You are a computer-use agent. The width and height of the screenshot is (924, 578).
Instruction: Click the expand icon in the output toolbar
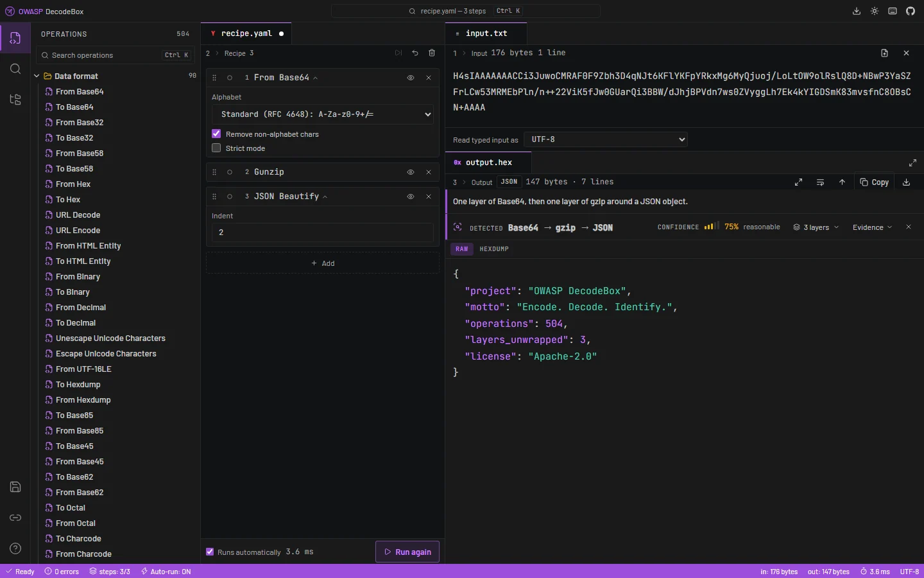click(x=799, y=182)
